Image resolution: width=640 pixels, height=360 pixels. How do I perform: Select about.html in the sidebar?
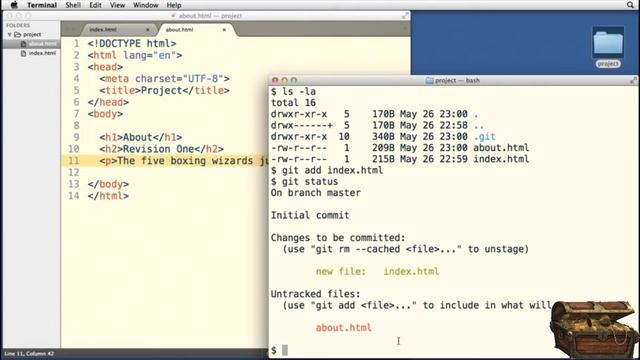point(42,44)
